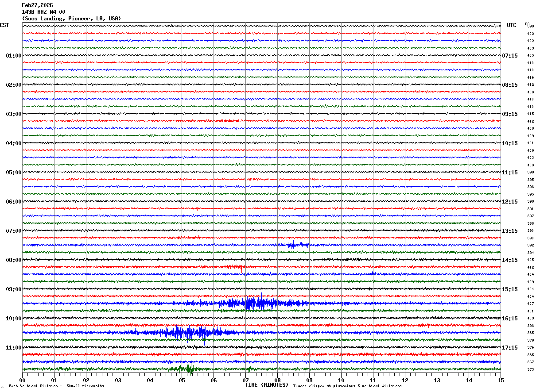Click the Socs Landing, Pioneer location text

click(x=71, y=19)
